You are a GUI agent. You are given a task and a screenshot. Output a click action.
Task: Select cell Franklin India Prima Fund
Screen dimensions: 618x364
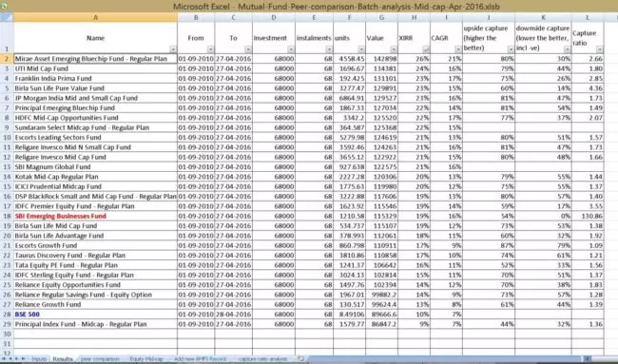[96, 78]
